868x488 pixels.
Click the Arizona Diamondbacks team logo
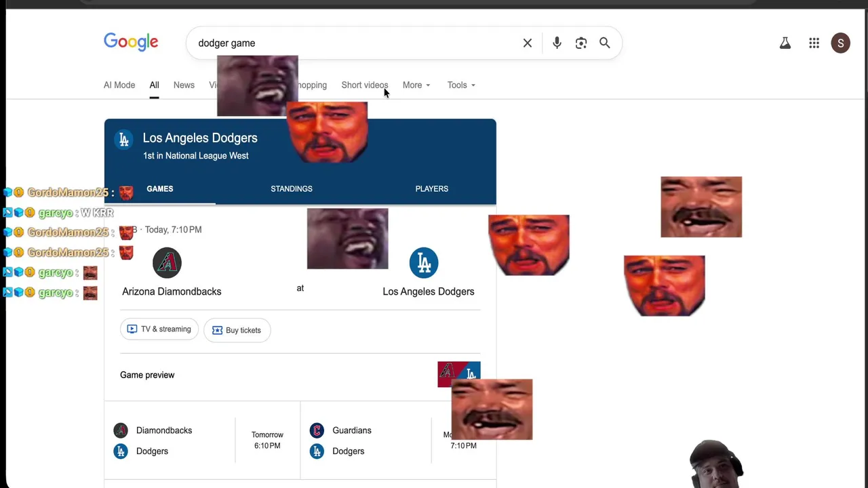click(167, 263)
